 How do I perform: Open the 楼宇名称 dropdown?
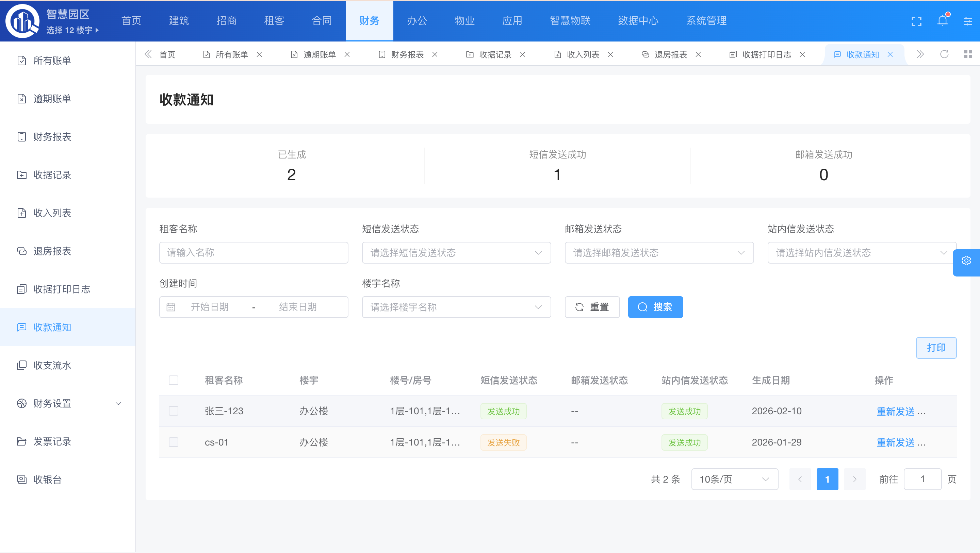[x=456, y=307]
